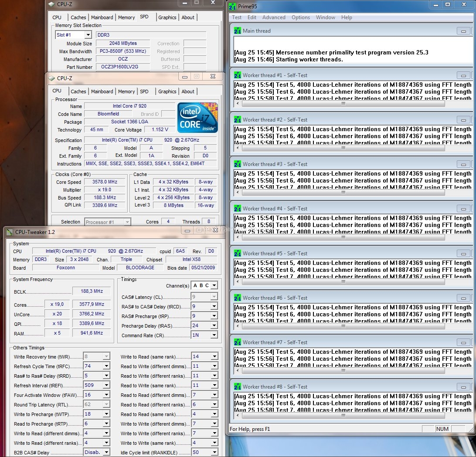Click the NUM status bar indicator
Viewport: 476px width, 457px height.
pyautogui.click(x=442, y=429)
